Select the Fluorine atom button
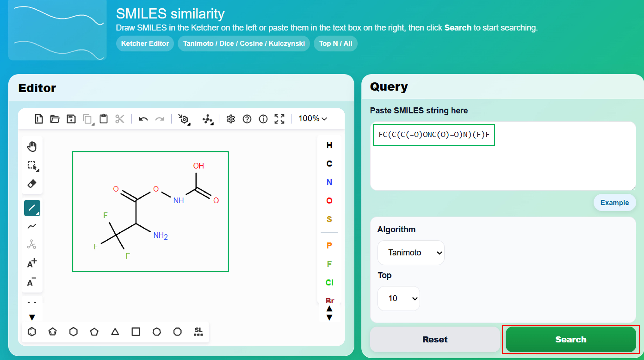The image size is (644, 360). pyautogui.click(x=329, y=264)
